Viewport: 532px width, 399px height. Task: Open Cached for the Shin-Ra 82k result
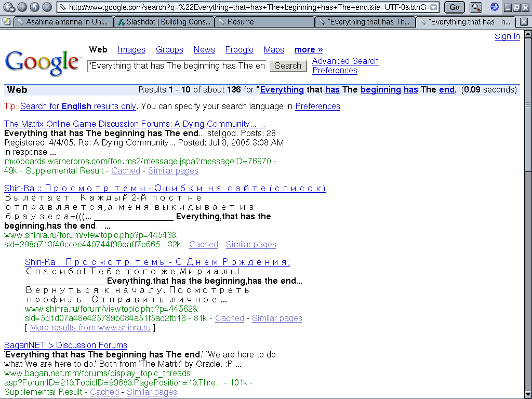(204, 245)
